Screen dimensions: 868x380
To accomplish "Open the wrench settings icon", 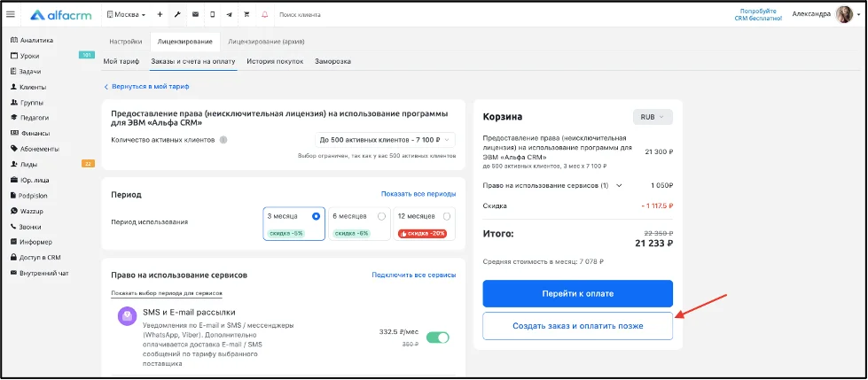I will pyautogui.click(x=177, y=15).
